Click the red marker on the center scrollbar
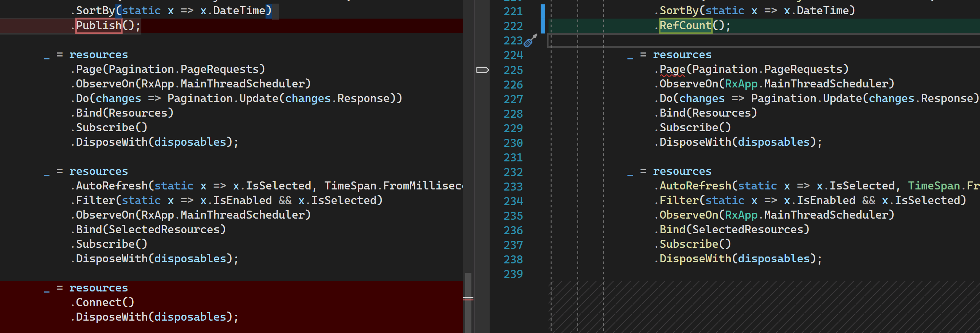This screenshot has width=980, height=333. click(x=468, y=299)
